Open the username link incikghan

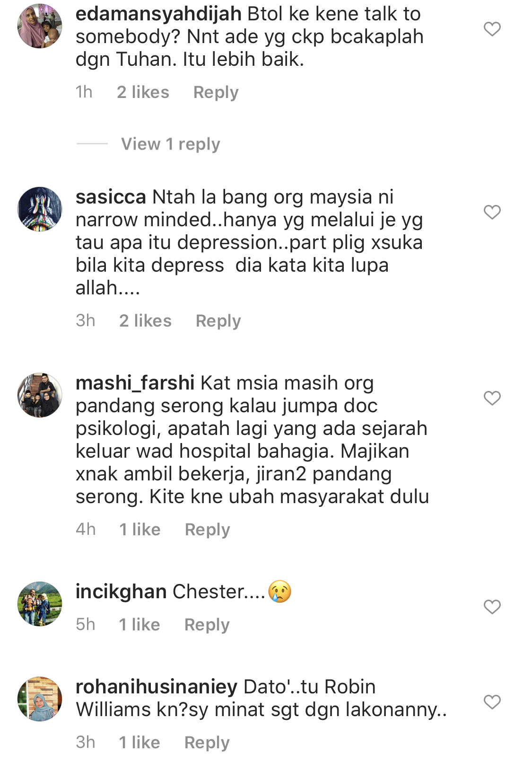121,592
